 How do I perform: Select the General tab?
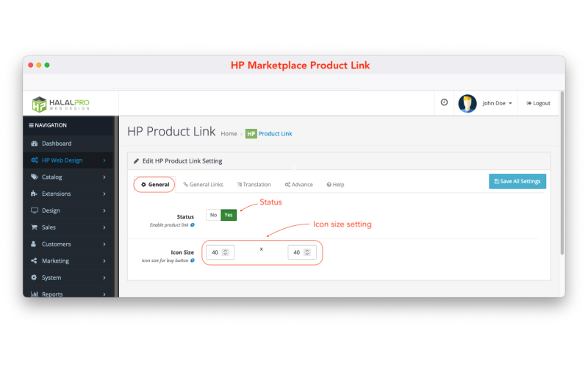pos(154,185)
